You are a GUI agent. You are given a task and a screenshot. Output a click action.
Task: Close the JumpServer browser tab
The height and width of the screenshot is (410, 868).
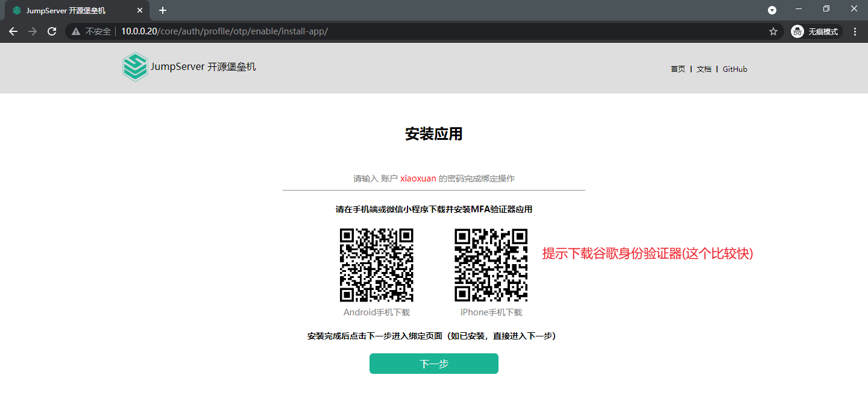click(x=139, y=10)
